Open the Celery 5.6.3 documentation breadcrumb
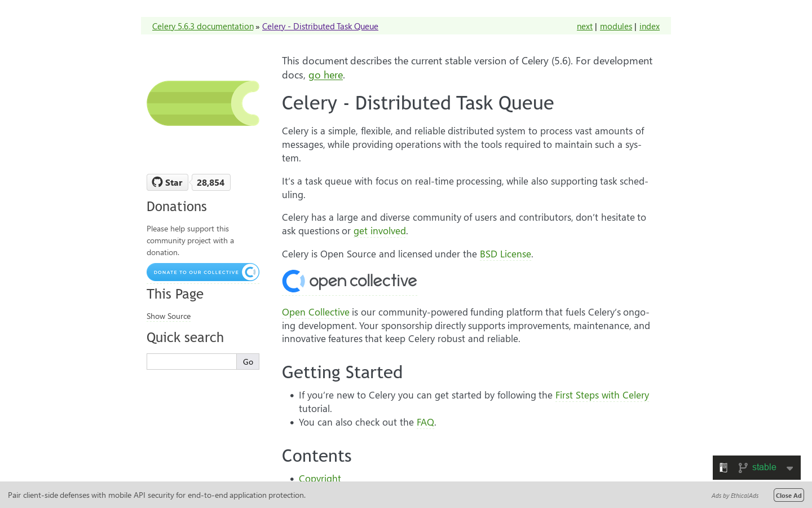 [x=203, y=26]
